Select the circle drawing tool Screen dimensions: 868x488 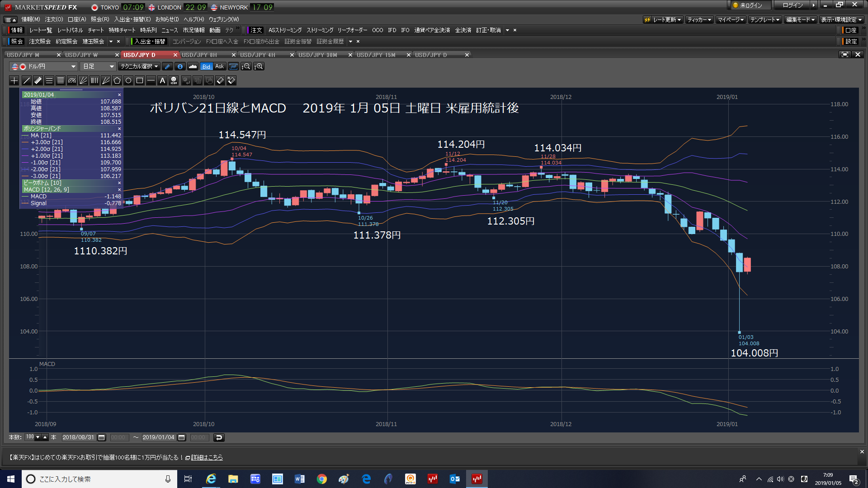click(x=128, y=81)
